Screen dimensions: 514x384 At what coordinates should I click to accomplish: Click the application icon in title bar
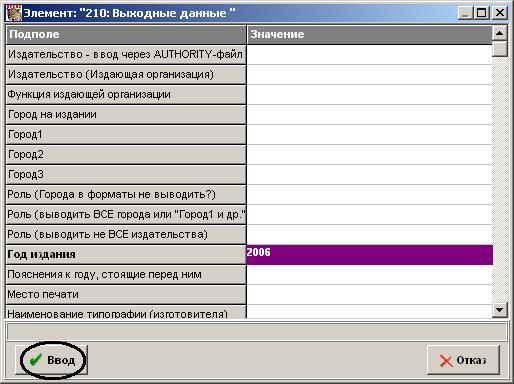(14, 13)
